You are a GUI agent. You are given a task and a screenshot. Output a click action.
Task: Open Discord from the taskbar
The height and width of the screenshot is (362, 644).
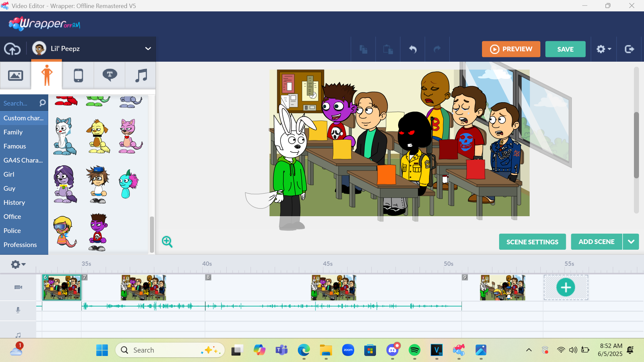point(392,350)
